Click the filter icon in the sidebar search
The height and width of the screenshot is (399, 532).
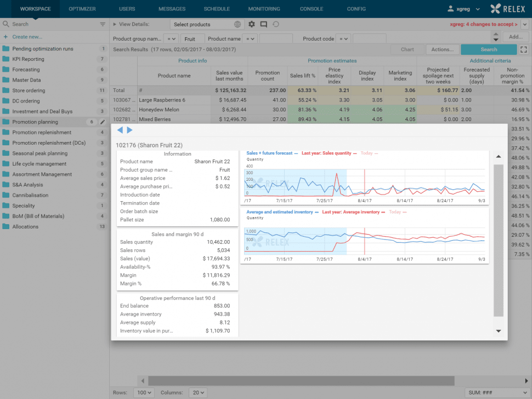pyautogui.click(x=102, y=24)
